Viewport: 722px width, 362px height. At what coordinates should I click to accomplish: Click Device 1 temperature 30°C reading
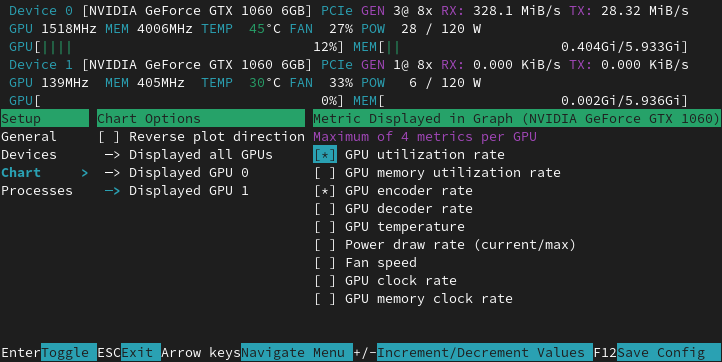[265, 83]
